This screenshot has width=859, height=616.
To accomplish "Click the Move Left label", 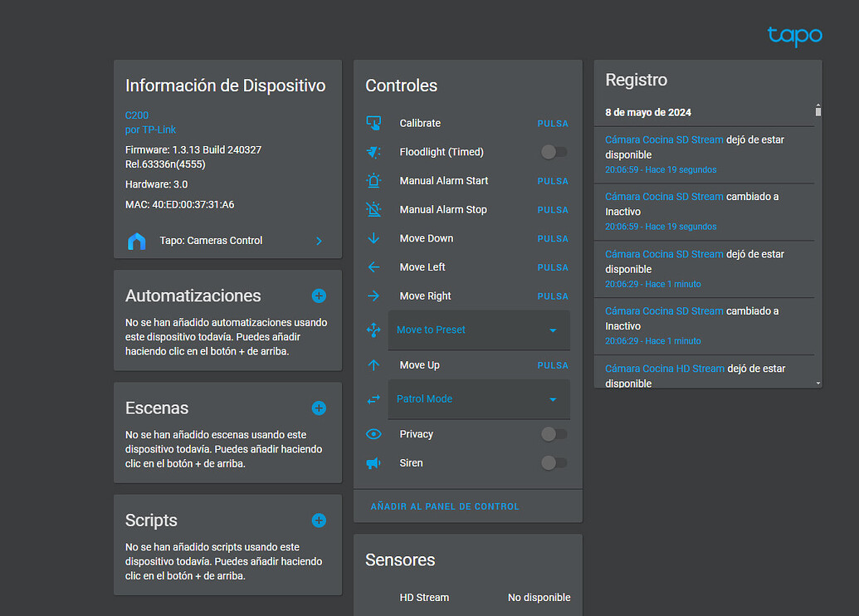I will pyautogui.click(x=422, y=267).
